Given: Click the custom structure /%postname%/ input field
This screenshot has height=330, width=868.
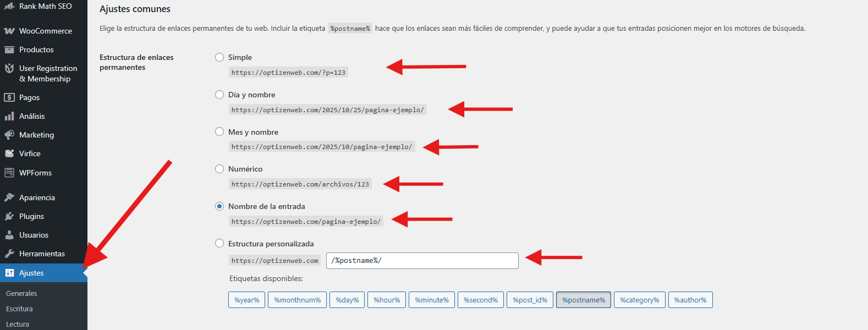Looking at the screenshot, I should [422, 261].
